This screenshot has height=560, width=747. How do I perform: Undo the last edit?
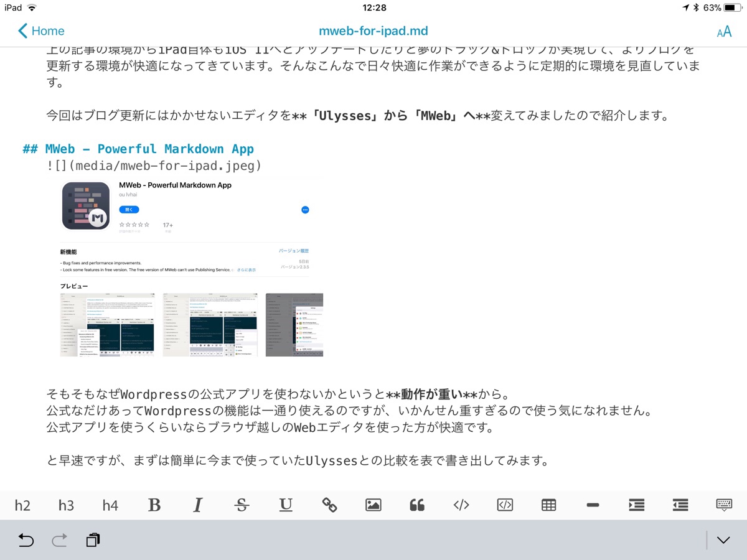26,540
